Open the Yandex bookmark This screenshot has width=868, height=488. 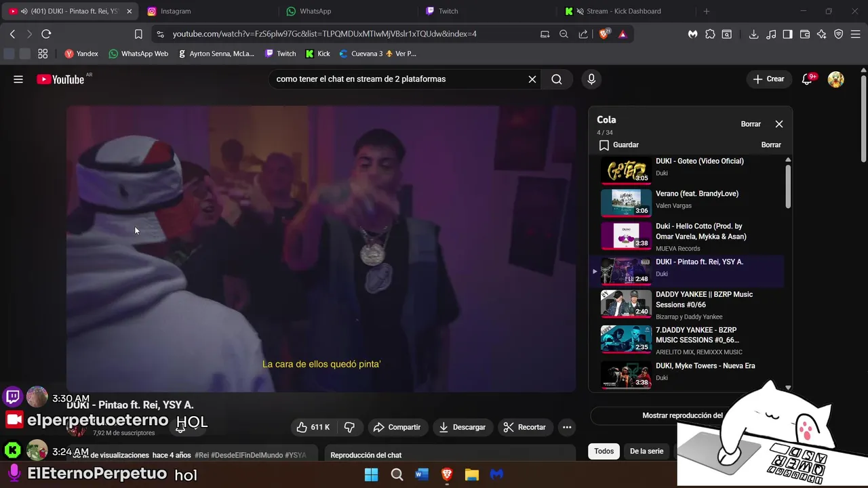point(81,54)
